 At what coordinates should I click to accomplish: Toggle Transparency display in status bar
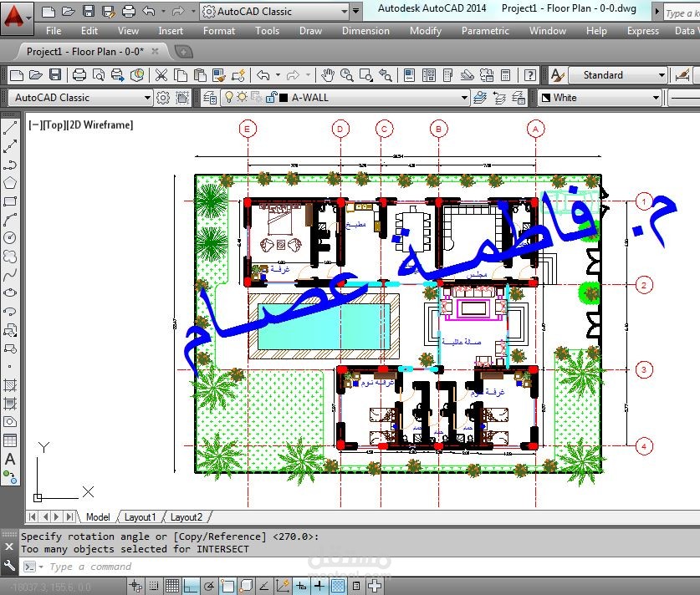click(x=338, y=586)
